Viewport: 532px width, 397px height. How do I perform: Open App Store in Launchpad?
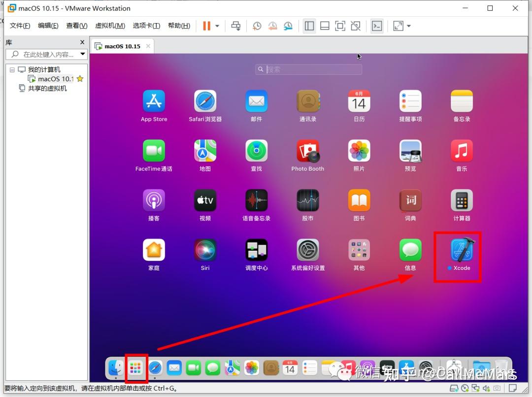click(x=154, y=101)
